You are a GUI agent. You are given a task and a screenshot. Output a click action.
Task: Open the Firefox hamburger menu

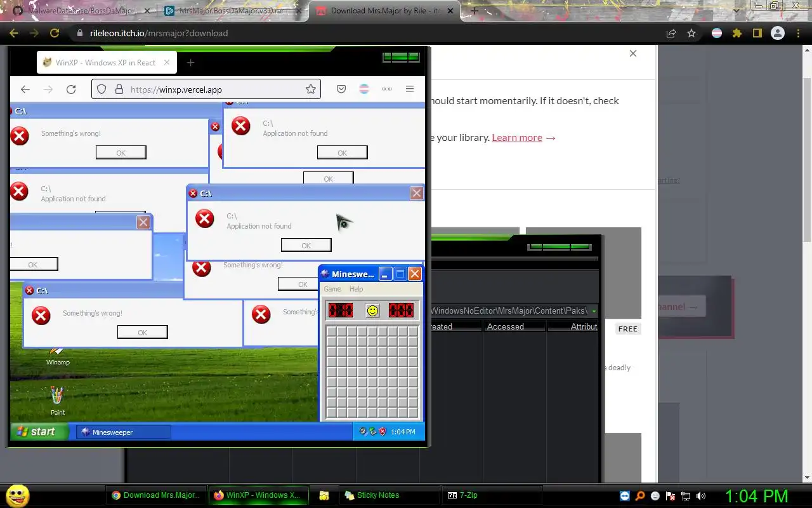click(410, 90)
